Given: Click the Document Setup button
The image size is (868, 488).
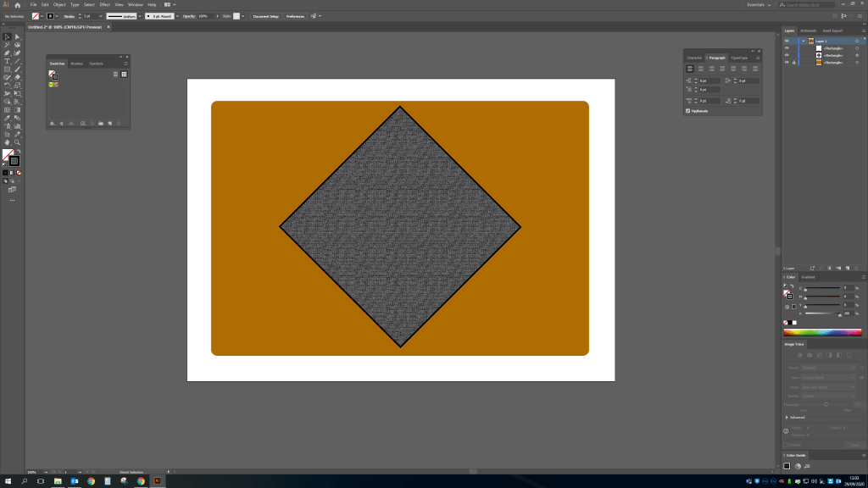Looking at the screenshot, I should click(265, 16).
